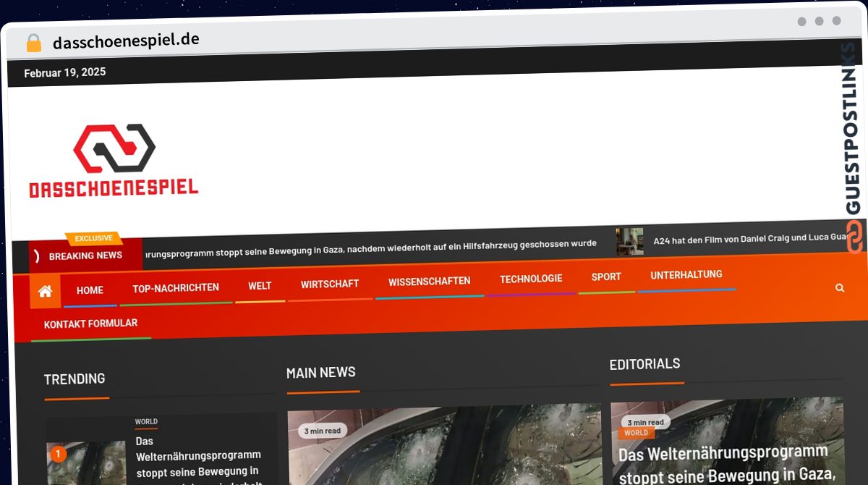Open the WISSENSCHAFTEN menu item
The width and height of the screenshot is (868, 485).
coord(429,281)
